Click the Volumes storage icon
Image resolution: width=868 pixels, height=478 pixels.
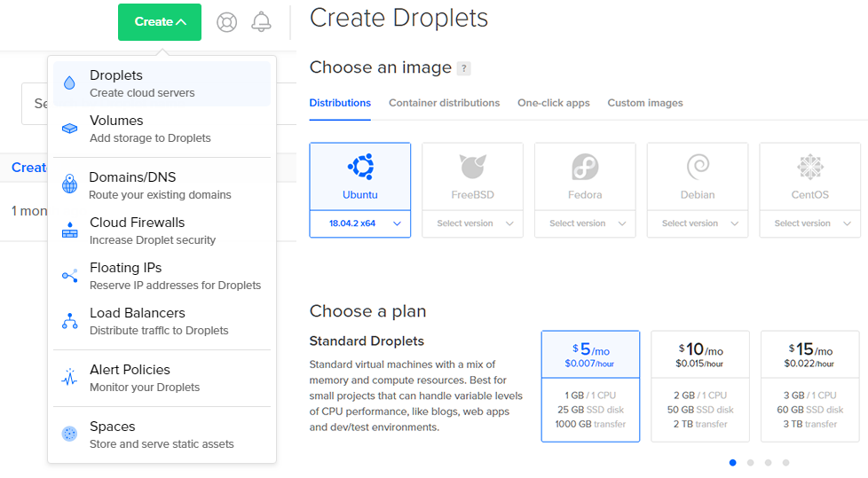70,129
